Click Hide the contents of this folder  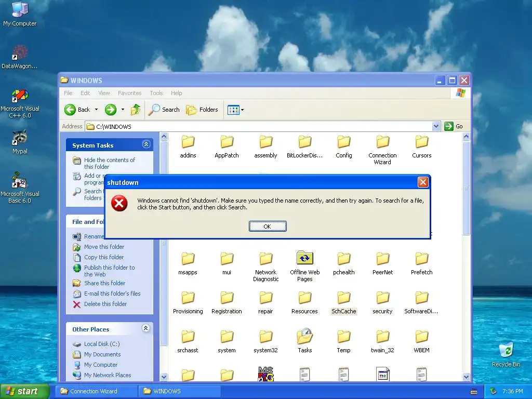[104, 163]
